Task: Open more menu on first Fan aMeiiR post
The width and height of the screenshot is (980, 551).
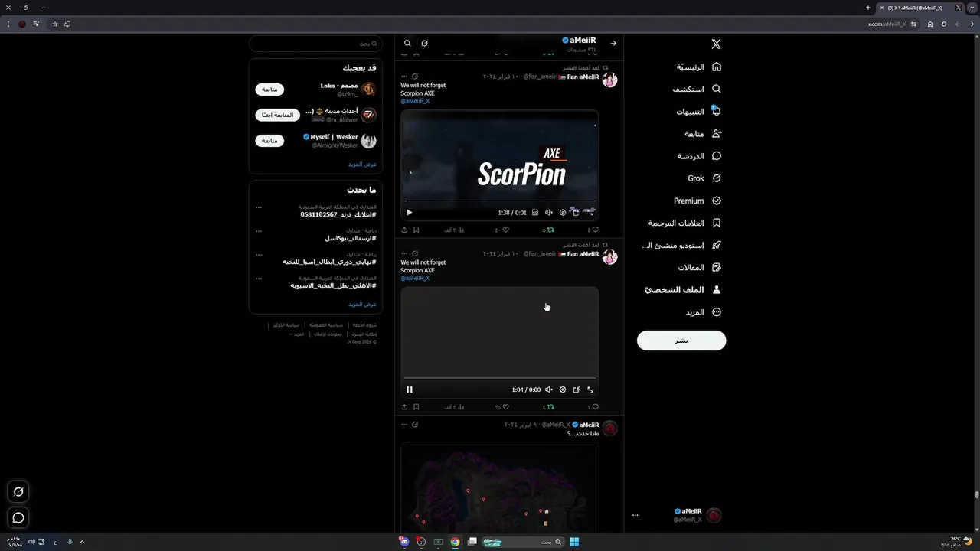Action: pos(404,77)
